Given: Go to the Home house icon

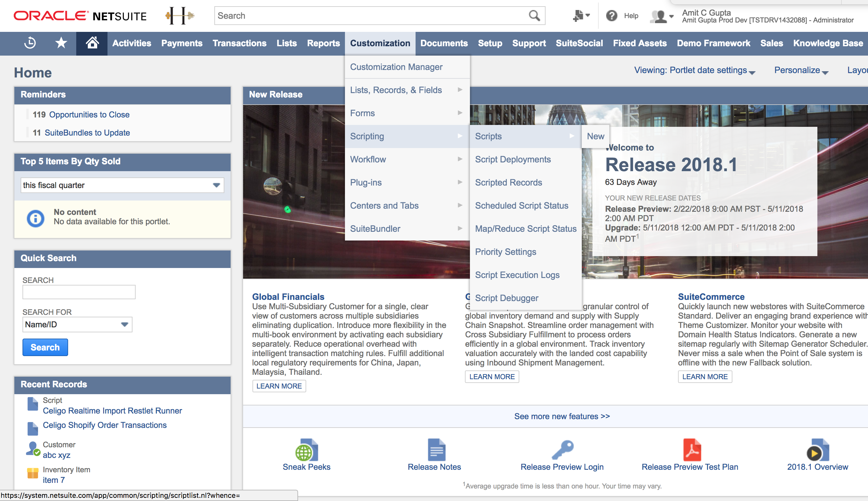Looking at the screenshot, I should pos(92,43).
